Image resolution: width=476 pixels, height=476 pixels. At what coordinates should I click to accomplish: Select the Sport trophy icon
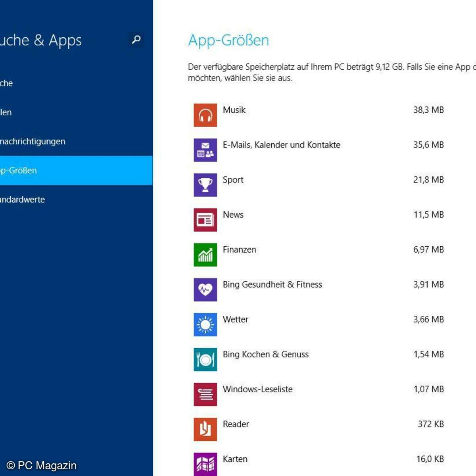tap(205, 185)
